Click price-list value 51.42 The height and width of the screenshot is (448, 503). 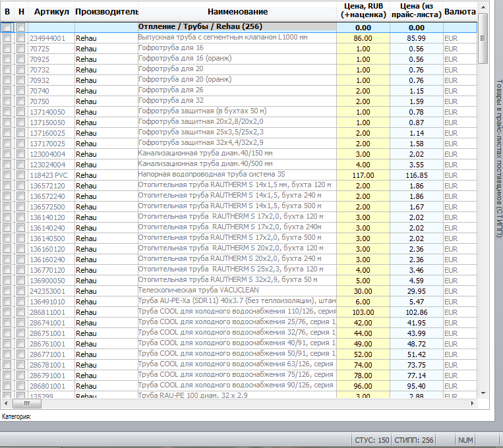click(x=417, y=354)
